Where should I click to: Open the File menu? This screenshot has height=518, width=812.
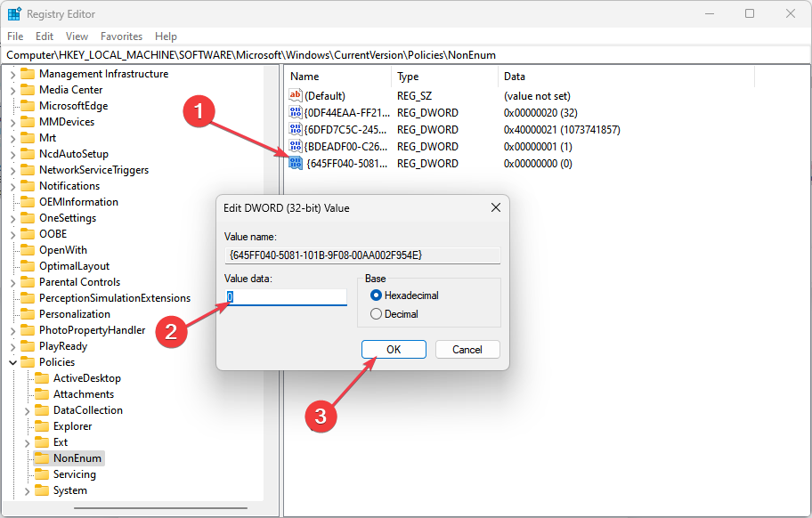pos(15,36)
